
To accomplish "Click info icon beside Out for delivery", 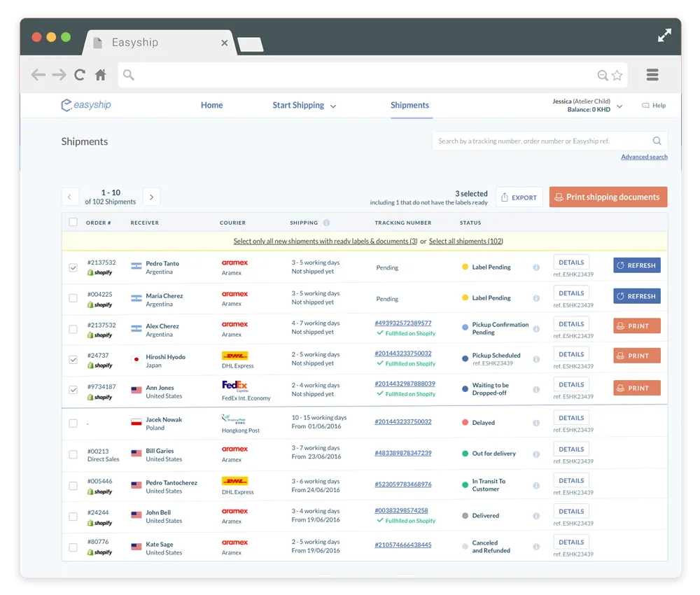I will [x=536, y=454].
